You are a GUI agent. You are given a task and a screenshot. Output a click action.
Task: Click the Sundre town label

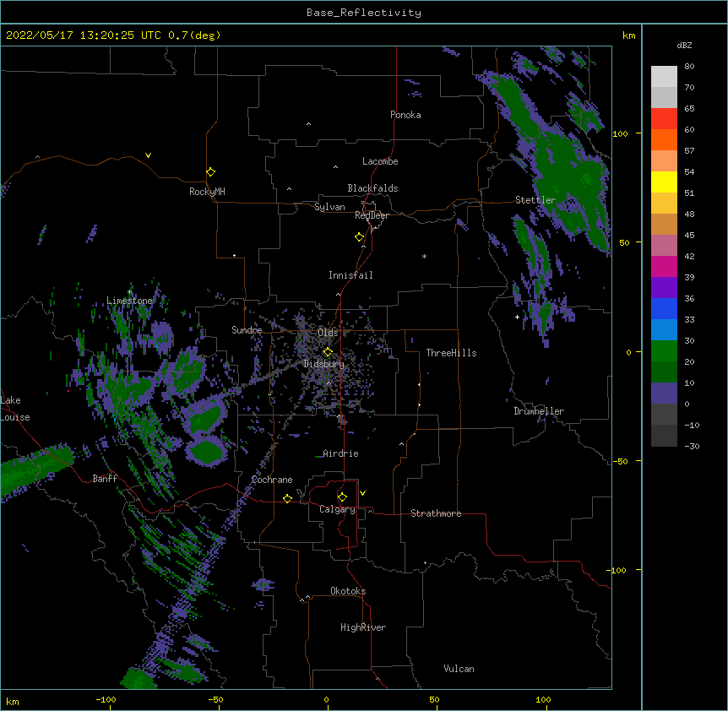247,330
